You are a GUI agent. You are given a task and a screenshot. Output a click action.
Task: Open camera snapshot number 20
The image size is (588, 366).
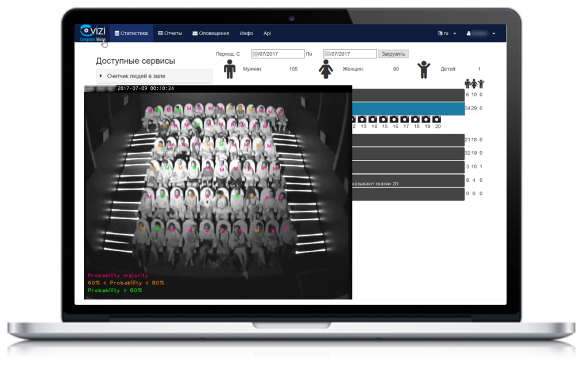(x=437, y=119)
